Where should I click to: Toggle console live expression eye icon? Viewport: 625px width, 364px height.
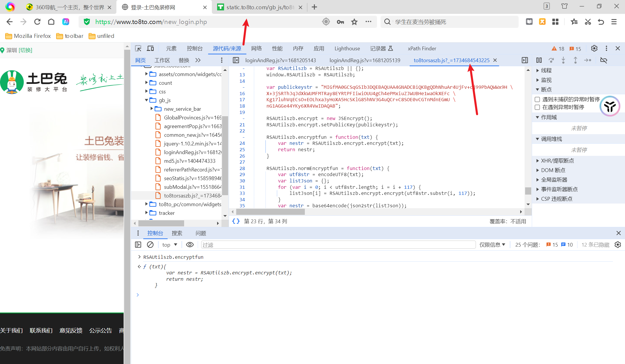pos(190,245)
